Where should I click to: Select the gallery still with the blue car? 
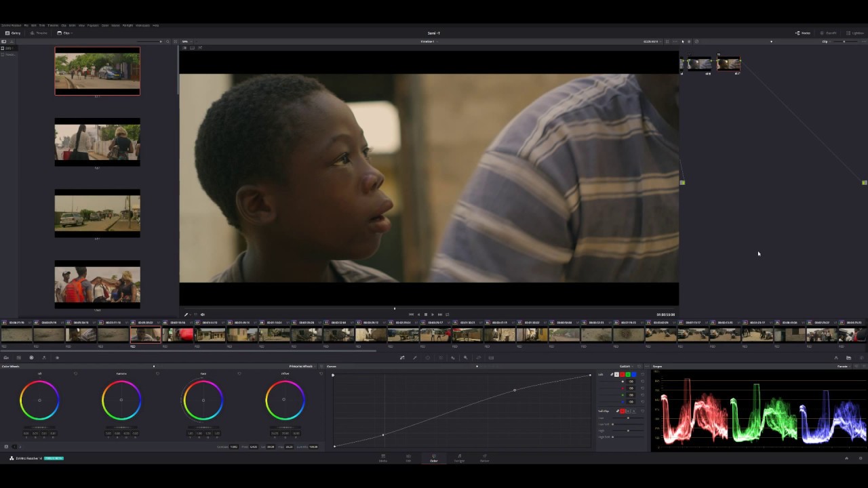click(97, 71)
